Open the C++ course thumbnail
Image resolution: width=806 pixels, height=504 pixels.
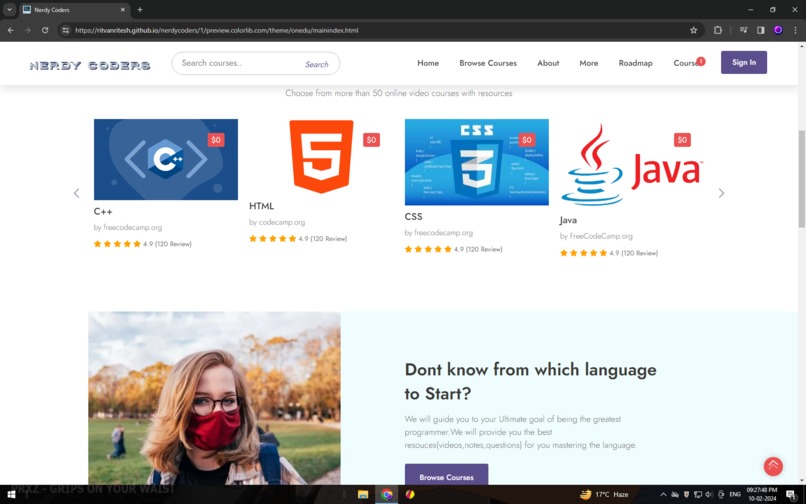point(166,159)
